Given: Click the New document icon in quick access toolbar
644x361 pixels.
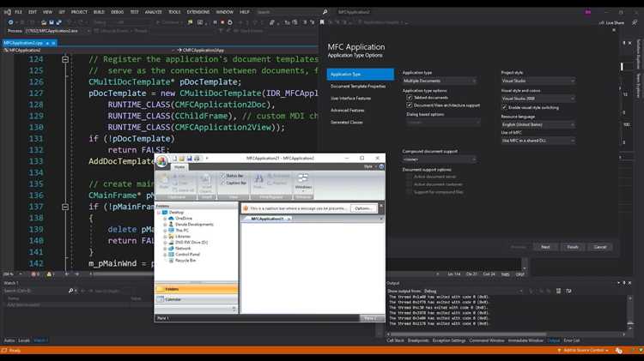Looking at the screenshot, I should point(174,159).
